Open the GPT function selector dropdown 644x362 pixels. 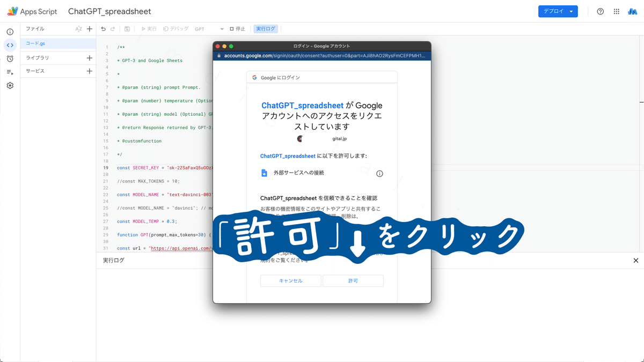pyautogui.click(x=209, y=29)
